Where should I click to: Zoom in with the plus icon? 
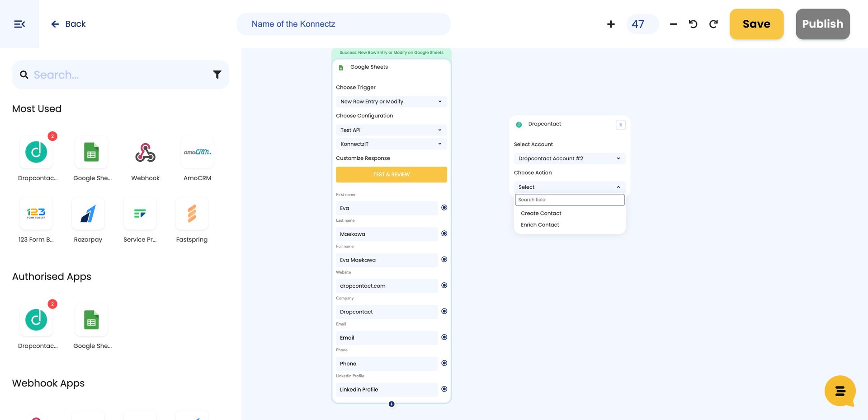(x=611, y=24)
